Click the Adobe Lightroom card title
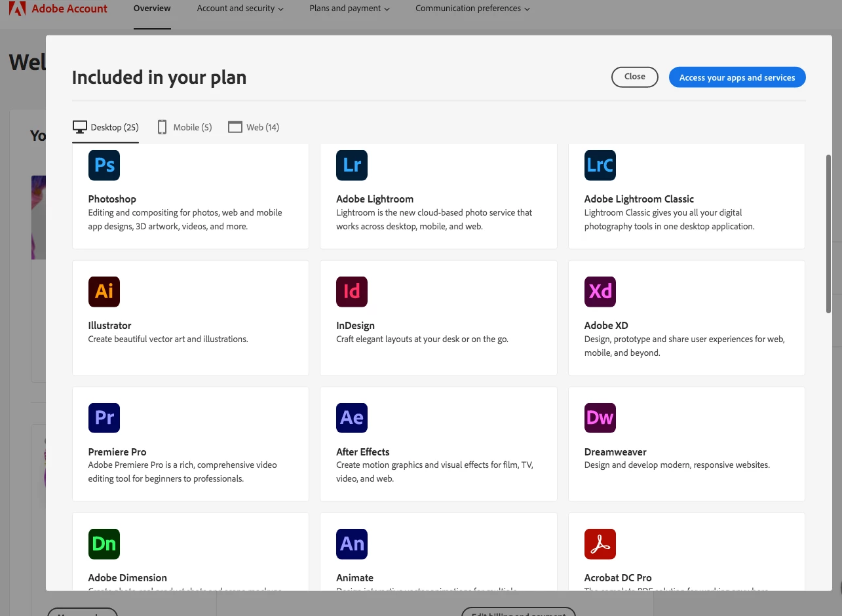This screenshot has width=842, height=616. tap(375, 199)
